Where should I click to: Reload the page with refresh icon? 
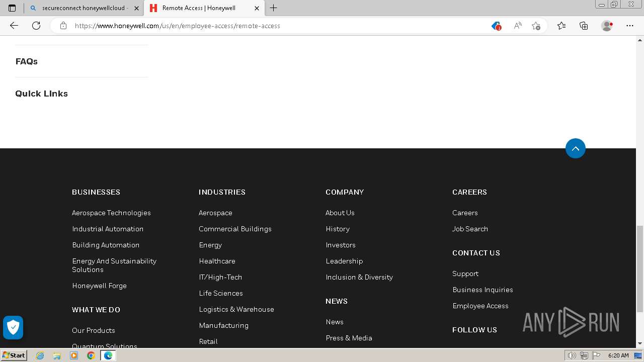(x=36, y=26)
